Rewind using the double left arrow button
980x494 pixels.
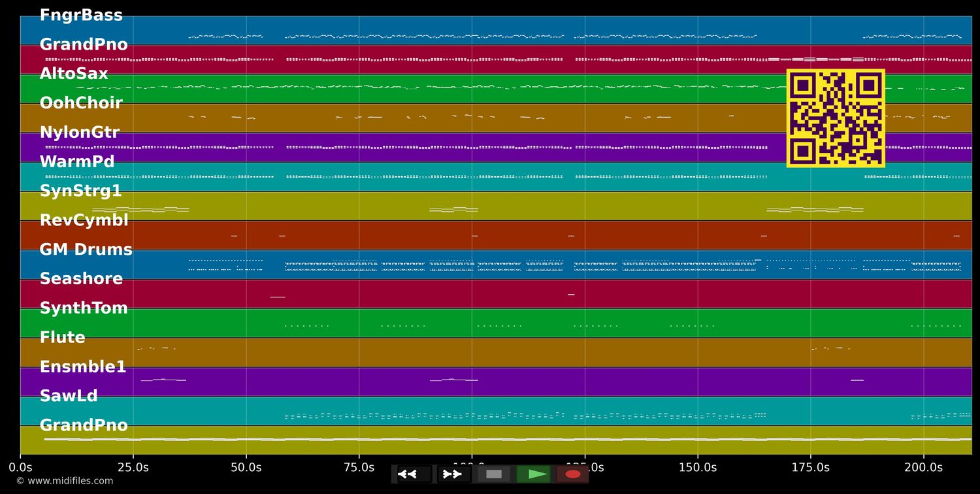coord(414,474)
